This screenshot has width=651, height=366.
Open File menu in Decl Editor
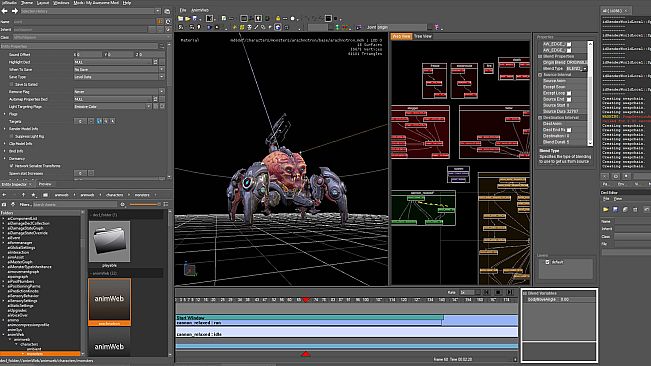coord(606,199)
